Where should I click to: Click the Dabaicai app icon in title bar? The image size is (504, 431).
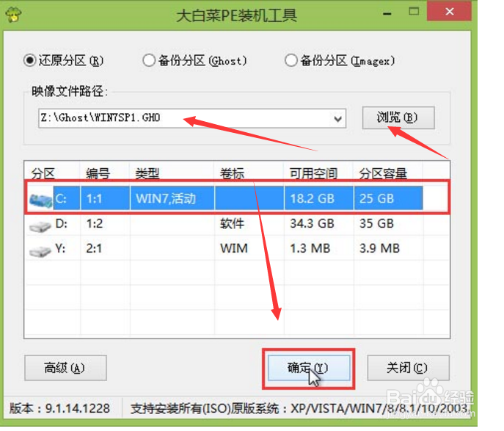(x=13, y=14)
